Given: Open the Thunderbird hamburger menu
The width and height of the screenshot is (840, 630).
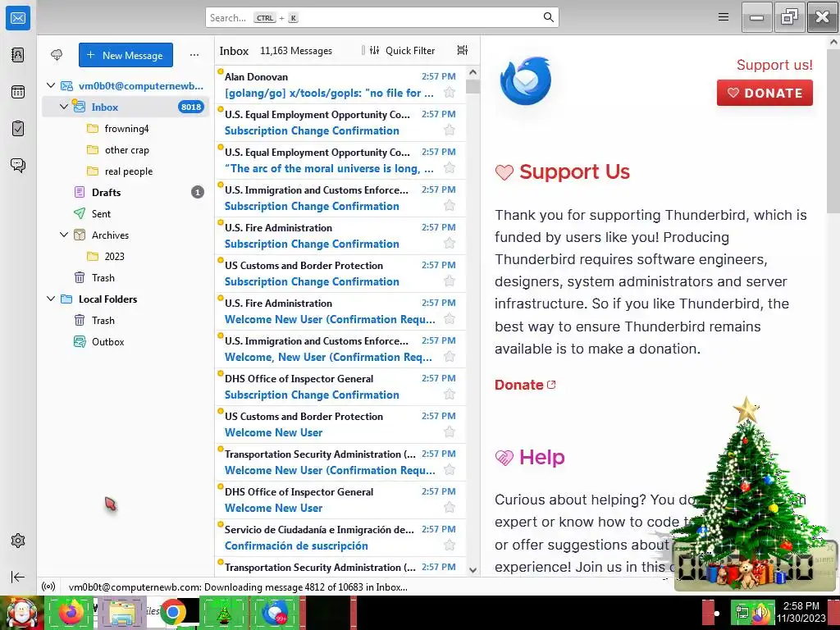Looking at the screenshot, I should click(724, 17).
